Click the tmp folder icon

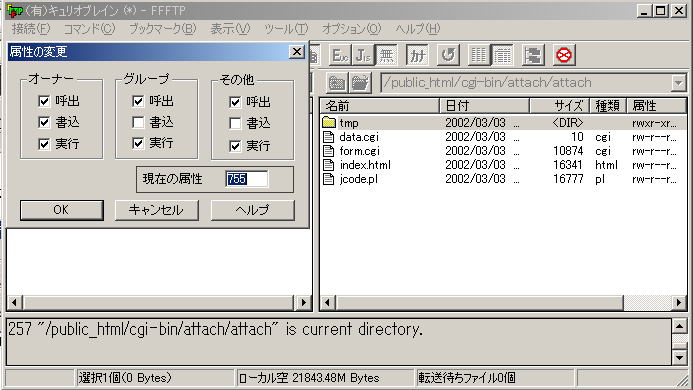pos(328,122)
